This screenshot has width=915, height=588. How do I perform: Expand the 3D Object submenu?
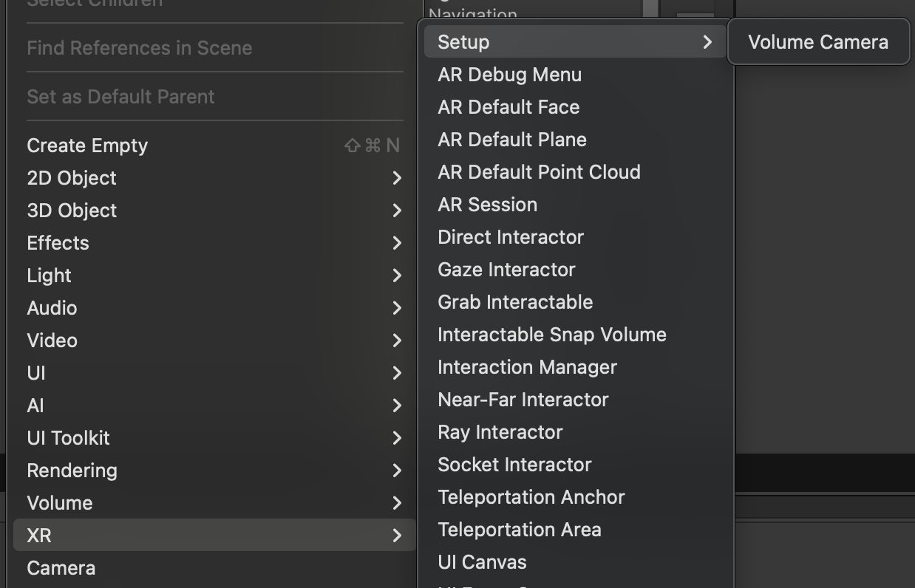pos(72,211)
